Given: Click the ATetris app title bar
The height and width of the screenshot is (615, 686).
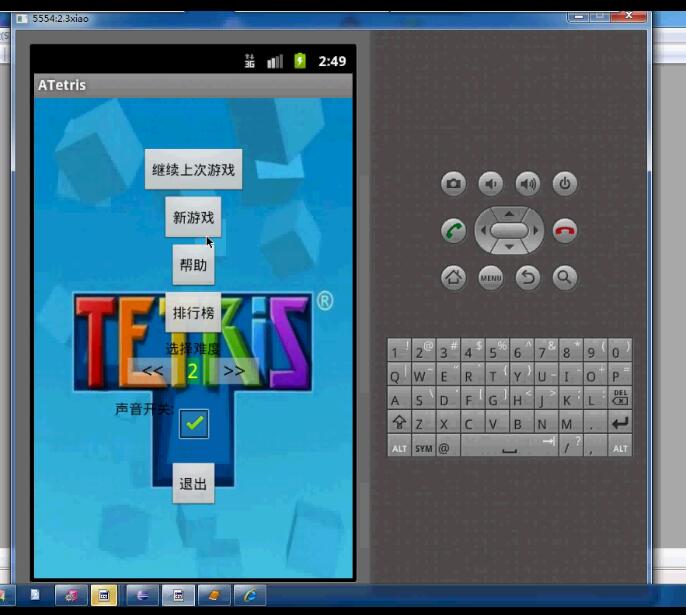Looking at the screenshot, I should (193, 85).
